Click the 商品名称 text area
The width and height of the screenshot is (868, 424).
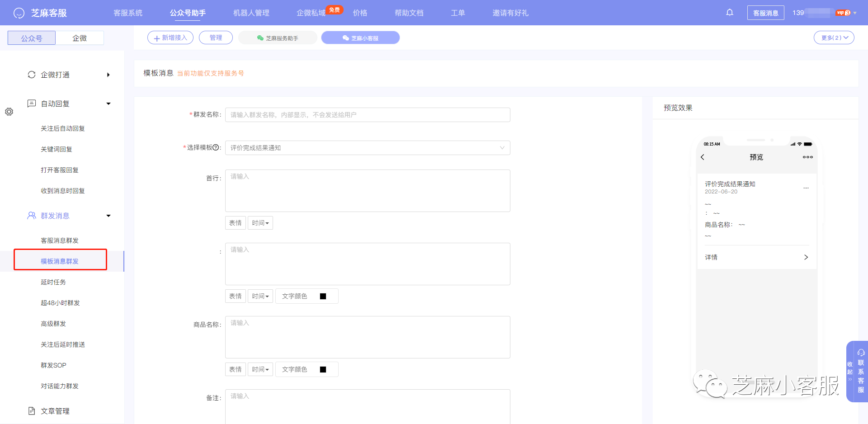[x=368, y=337]
